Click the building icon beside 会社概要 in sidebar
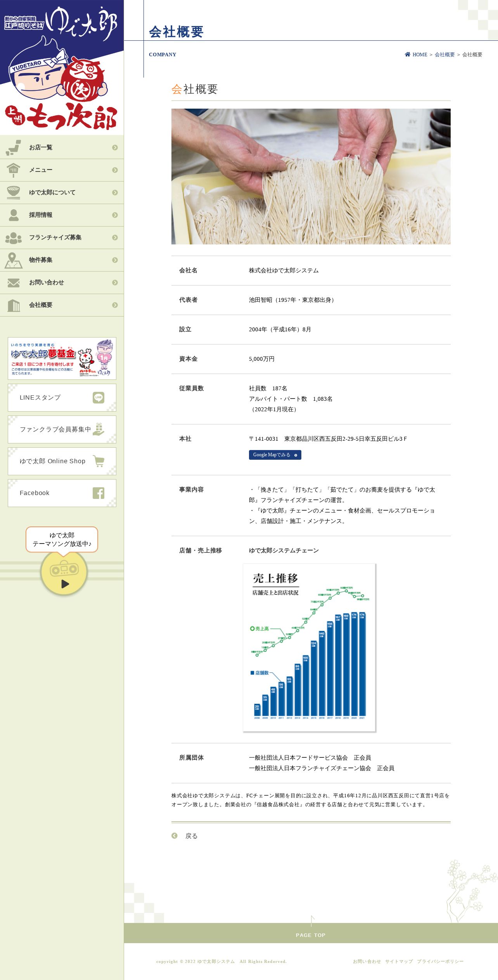This screenshot has height=980, width=498. pyautogui.click(x=14, y=305)
